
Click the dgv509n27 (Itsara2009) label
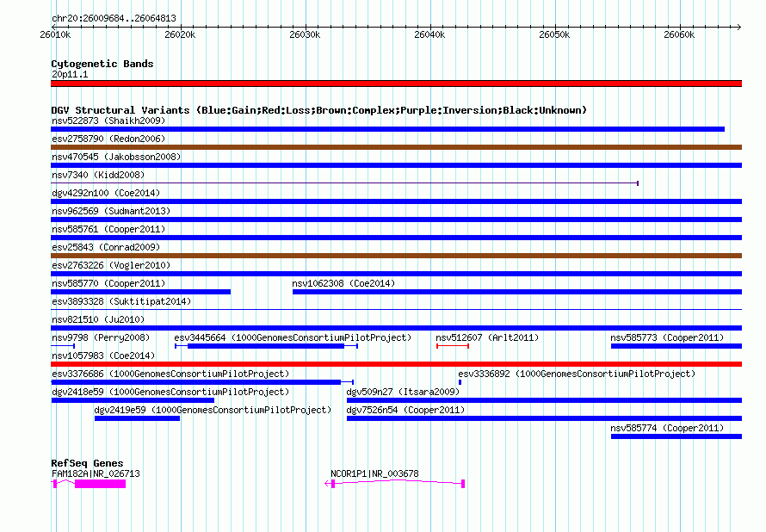(x=403, y=392)
